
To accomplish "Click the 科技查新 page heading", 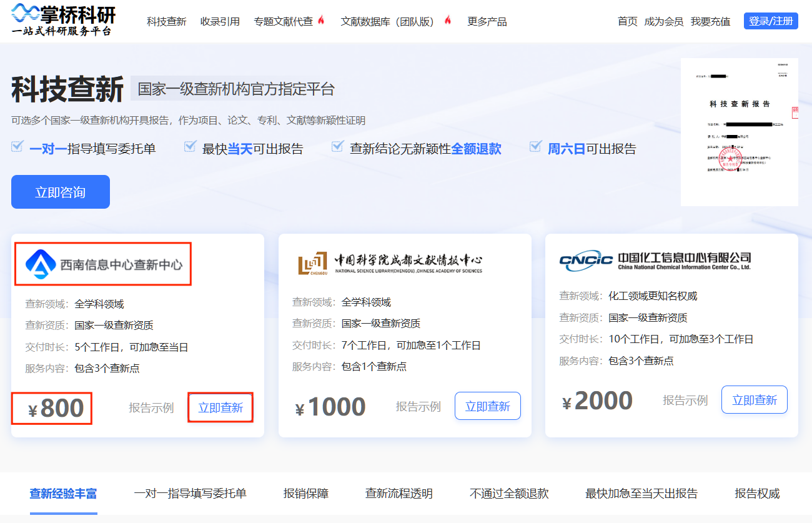I will click(67, 89).
